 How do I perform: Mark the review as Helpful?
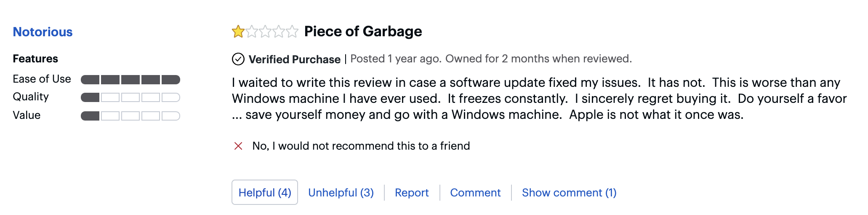coord(265,193)
